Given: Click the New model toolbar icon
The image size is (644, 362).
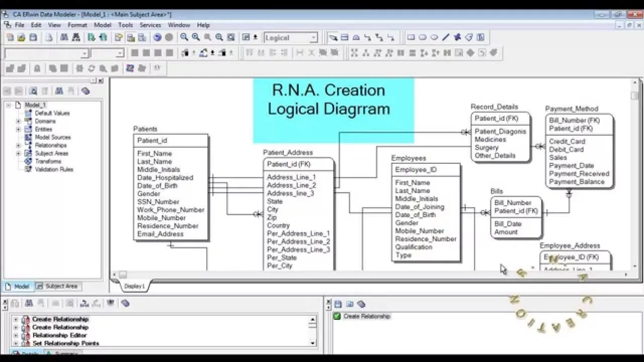Looking at the screenshot, I should [10, 37].
